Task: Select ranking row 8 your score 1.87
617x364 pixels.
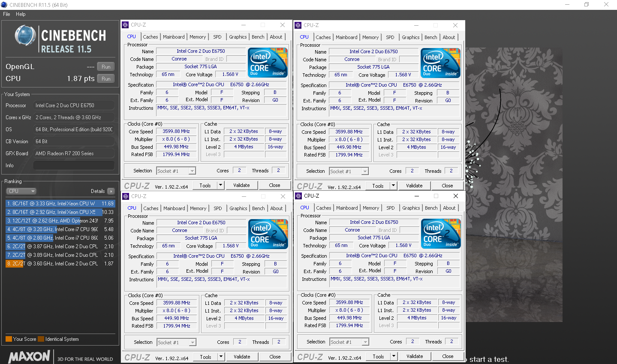Action: tap(60, 264)
